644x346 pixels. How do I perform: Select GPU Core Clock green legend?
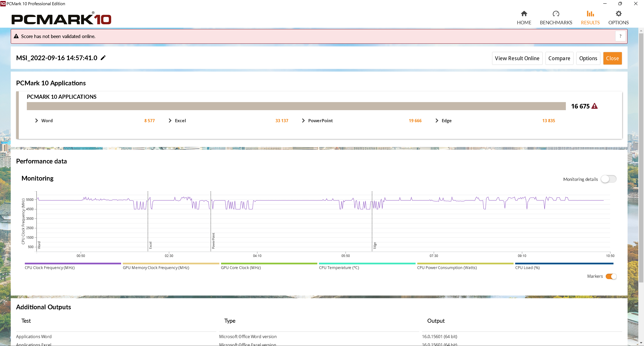coord(269,266)
